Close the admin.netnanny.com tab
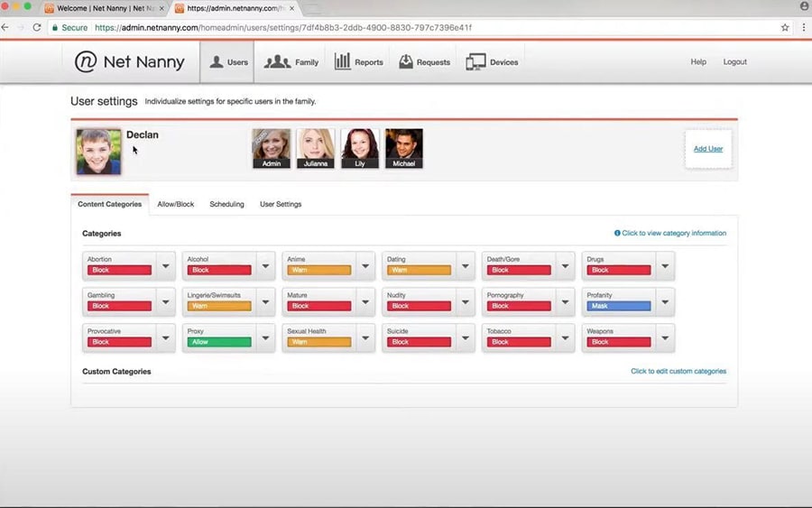 [x=292, y=8]
